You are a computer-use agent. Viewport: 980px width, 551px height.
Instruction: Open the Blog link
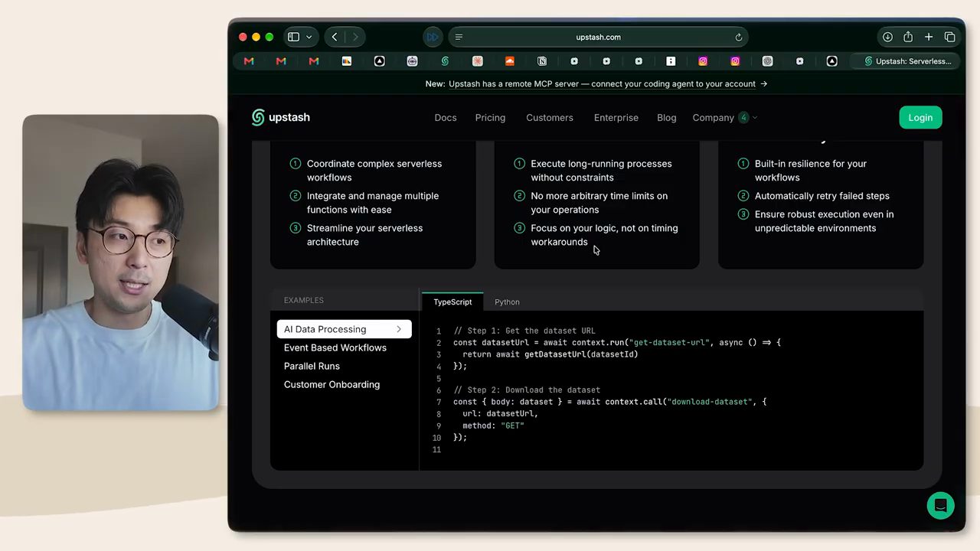click(667, 118)
